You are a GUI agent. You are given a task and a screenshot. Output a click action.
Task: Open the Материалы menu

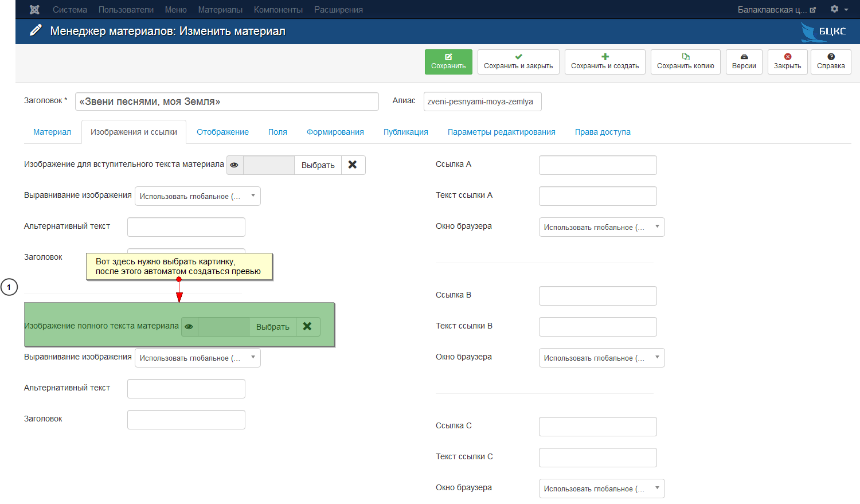(x=220, y=10)
